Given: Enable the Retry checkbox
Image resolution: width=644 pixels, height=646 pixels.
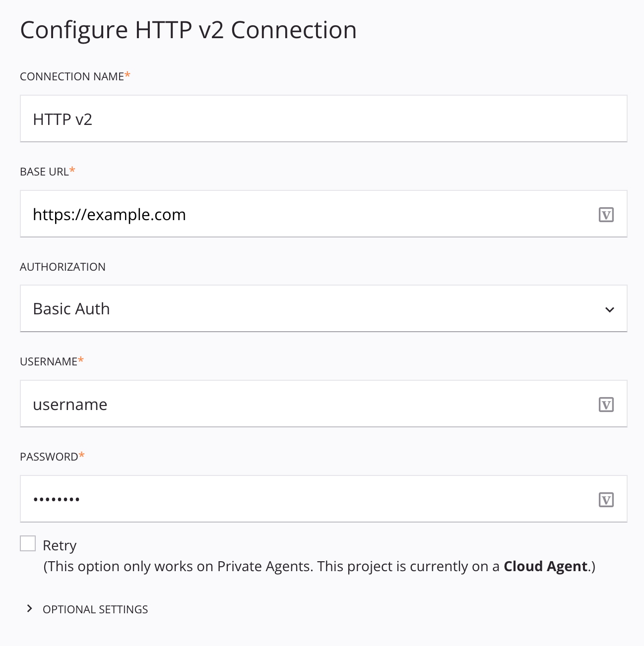Looking at the screenshot, I should pyautogui.click(x=27, y=543).
